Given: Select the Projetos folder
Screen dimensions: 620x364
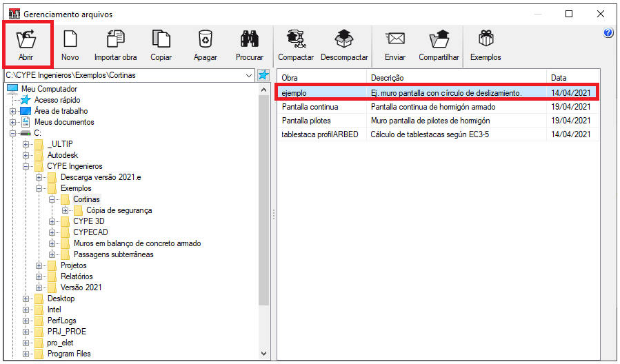Looking at the screenshot, I should (74, 265).
